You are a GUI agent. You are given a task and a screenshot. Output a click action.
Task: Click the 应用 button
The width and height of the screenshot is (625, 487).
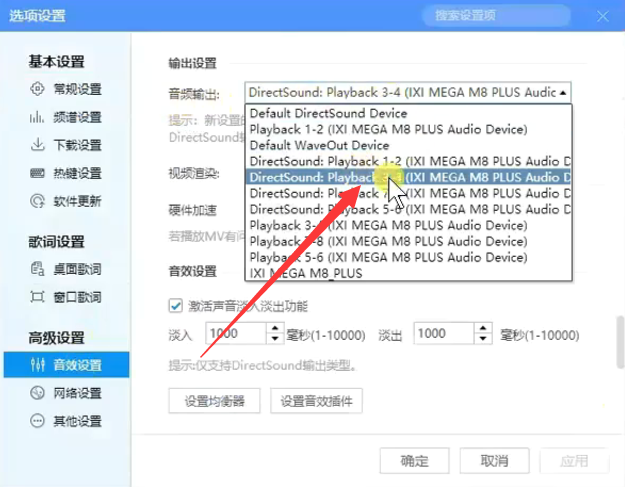tap(574, 461)
